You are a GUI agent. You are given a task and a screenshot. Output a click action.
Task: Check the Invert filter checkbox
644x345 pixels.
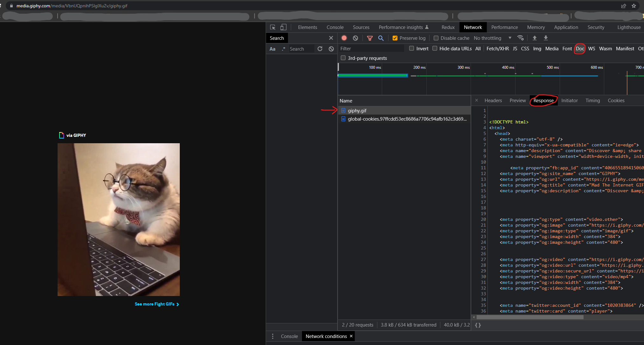(x=411, y=48)
